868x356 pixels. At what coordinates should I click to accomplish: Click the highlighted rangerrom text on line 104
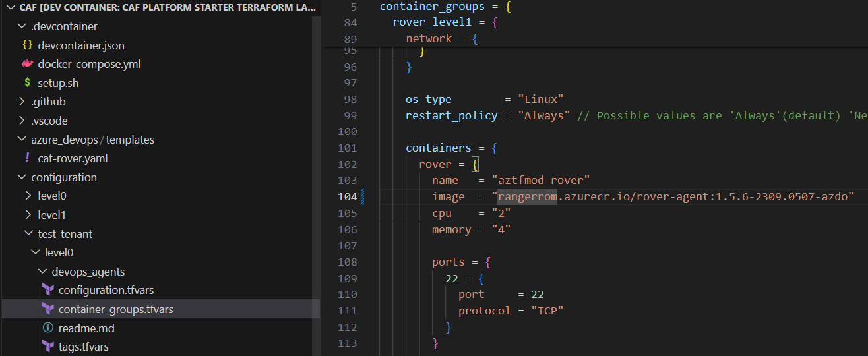527,197
